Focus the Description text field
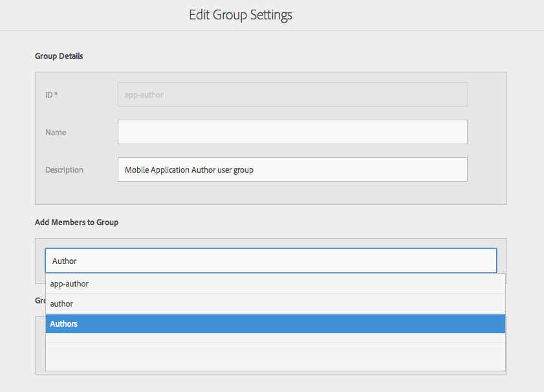This screenshot has height=392, width=544. (292, 169)
